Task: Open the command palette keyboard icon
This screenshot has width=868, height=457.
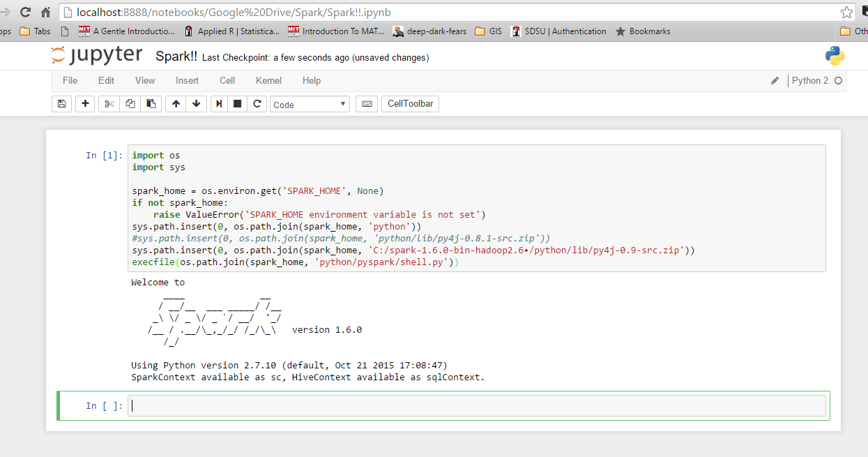Action: 367,103
